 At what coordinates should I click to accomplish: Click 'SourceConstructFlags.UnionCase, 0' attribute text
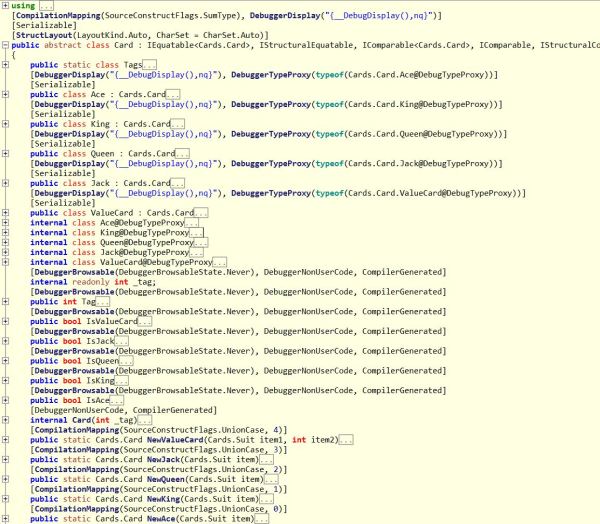[x=203, y=509]
